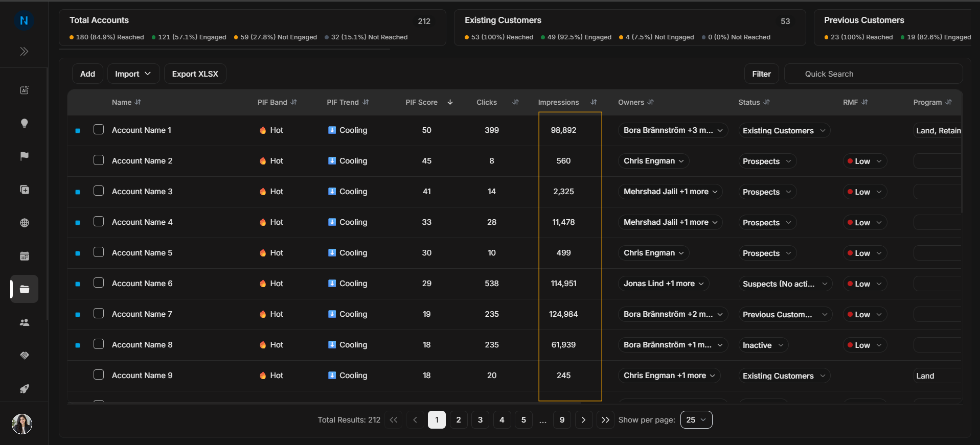This screenshot has height=445, width=980.
Task: Check the box for Account Name 9
Action: [99, 375]
